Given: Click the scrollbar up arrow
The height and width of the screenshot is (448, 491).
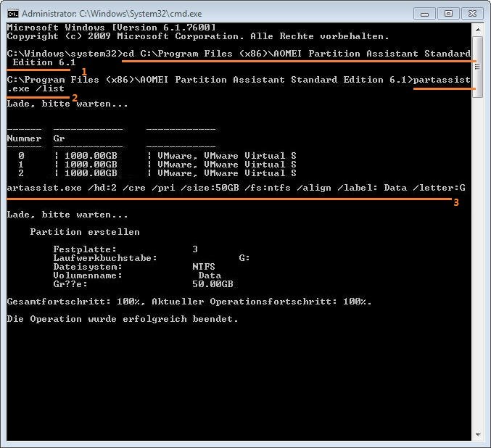Looking at the screenshot, I should coord(478,30).
